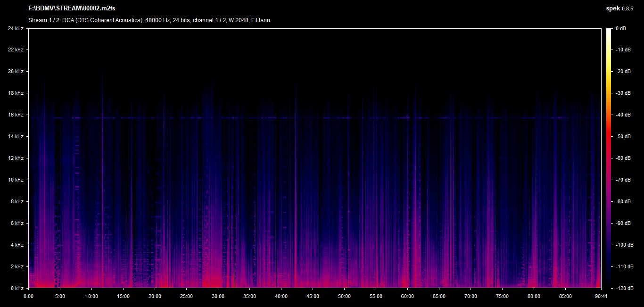Image resolution: width=644 pixels, height=307 pixels.
Task: Click the 75:00 time axis marker
Action: 502,296
